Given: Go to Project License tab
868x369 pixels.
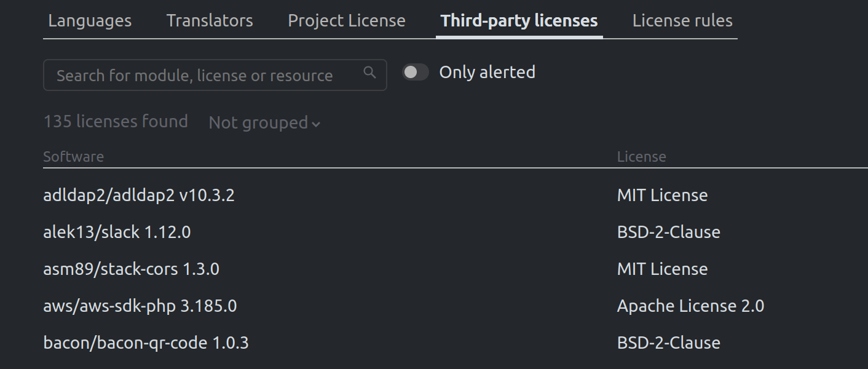Looking at the screenshot, I should click(347, 21).
